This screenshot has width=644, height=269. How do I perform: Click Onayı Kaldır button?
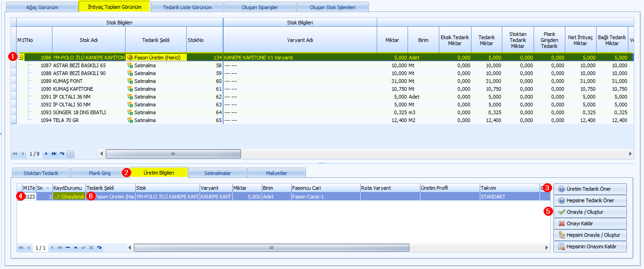(x=590, y=223)
